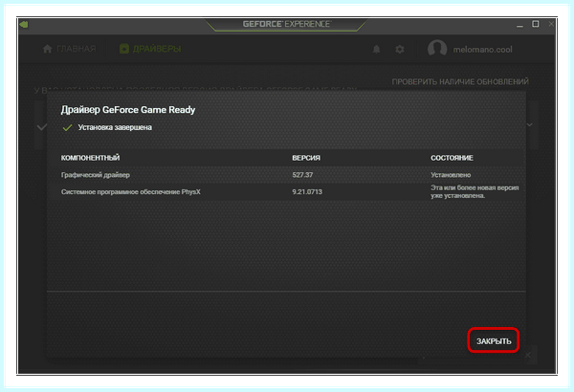Maximize the GeForce Experience window

pos(535,24)
